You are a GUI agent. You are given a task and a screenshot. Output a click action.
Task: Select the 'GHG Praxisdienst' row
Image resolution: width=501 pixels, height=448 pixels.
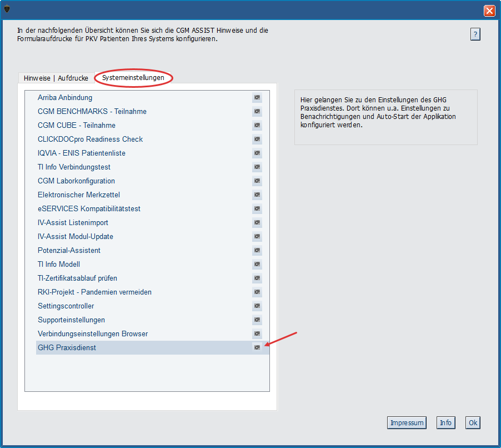point(153,347)
